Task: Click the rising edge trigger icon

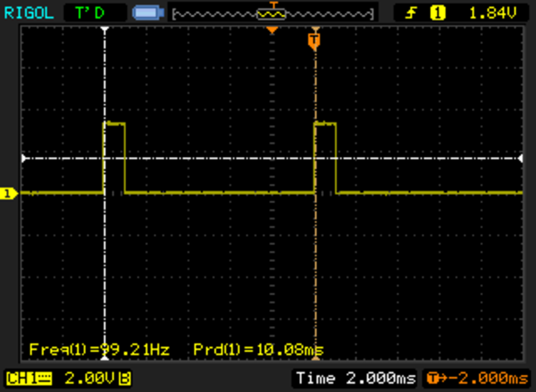Action: tap(412, 13)
